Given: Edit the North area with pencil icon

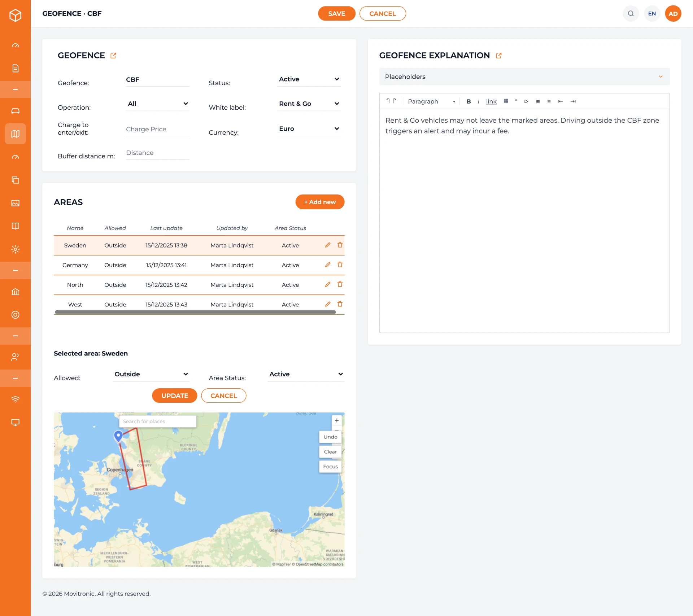Looking at the screenshot, I should 328,284.
